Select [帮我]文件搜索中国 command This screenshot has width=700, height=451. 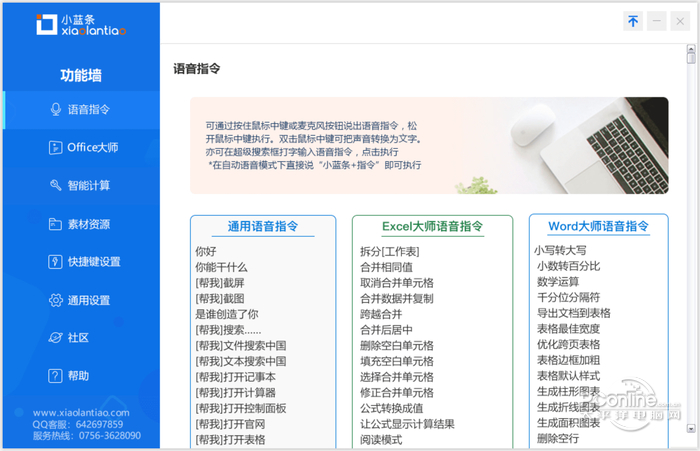coord(241,346)
